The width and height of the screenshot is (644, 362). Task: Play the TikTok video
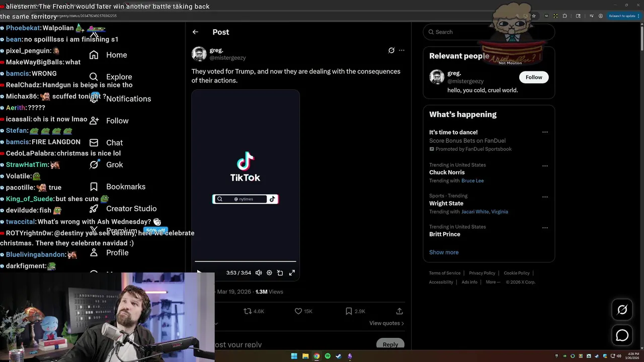pyautogui.click(x=199, y=273)
